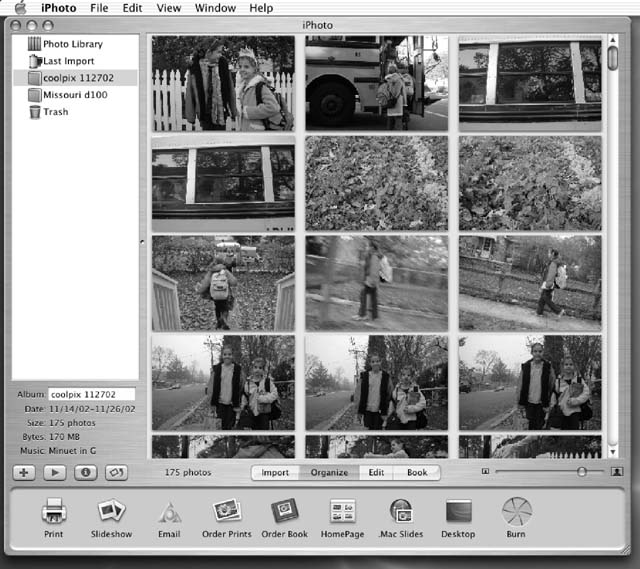Switch to Edit mode
640x569 pixels.
[x=376, y=473]
